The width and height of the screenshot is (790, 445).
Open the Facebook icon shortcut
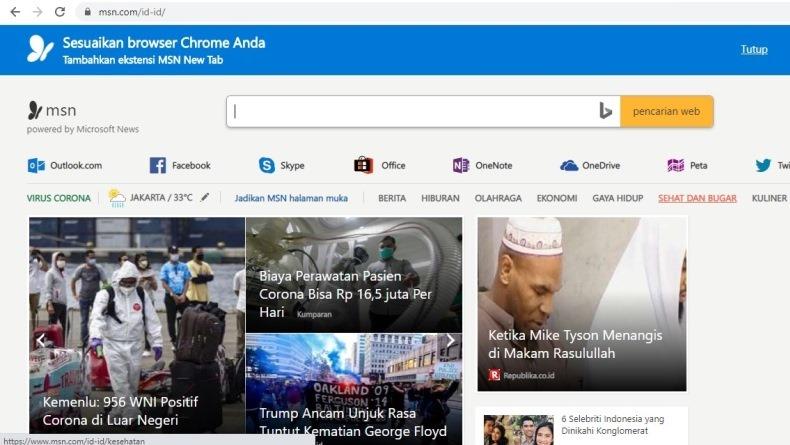pyautogui.click(x=157, y=165)
